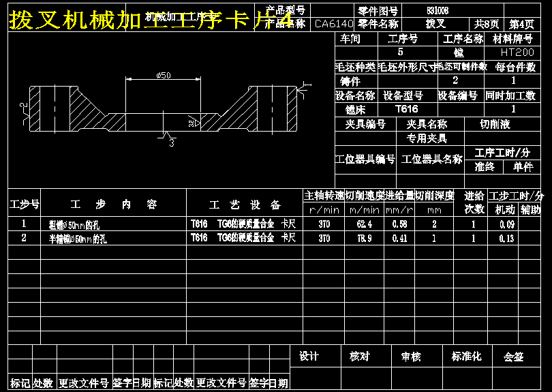Click the 产品型号 header cell
Viewport: 552px width, 392px height.
pos(282,10)
